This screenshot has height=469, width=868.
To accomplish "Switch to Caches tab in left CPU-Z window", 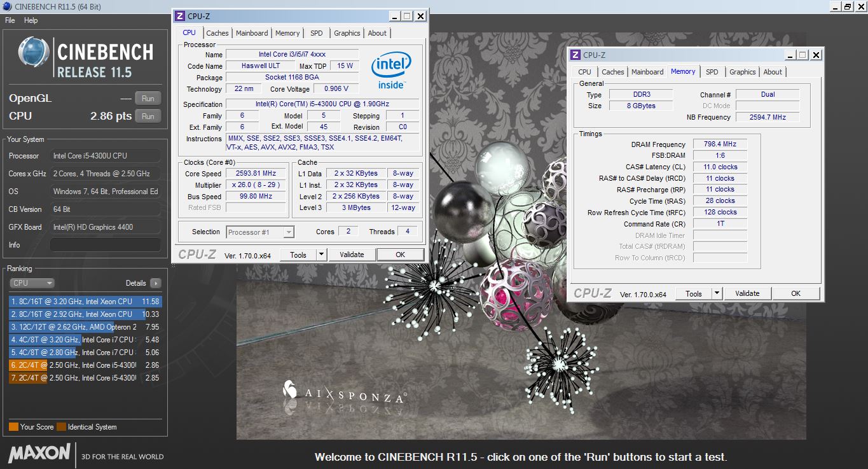I will 217,33.
